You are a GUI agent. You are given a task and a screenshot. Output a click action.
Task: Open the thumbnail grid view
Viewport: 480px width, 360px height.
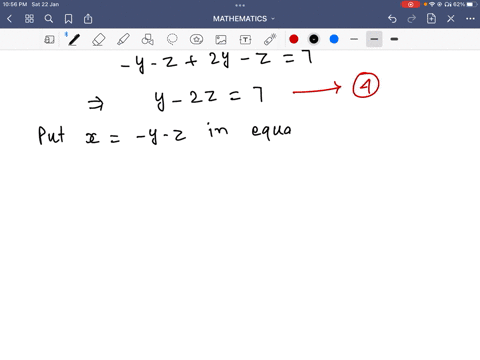click(x=29, y=19)
